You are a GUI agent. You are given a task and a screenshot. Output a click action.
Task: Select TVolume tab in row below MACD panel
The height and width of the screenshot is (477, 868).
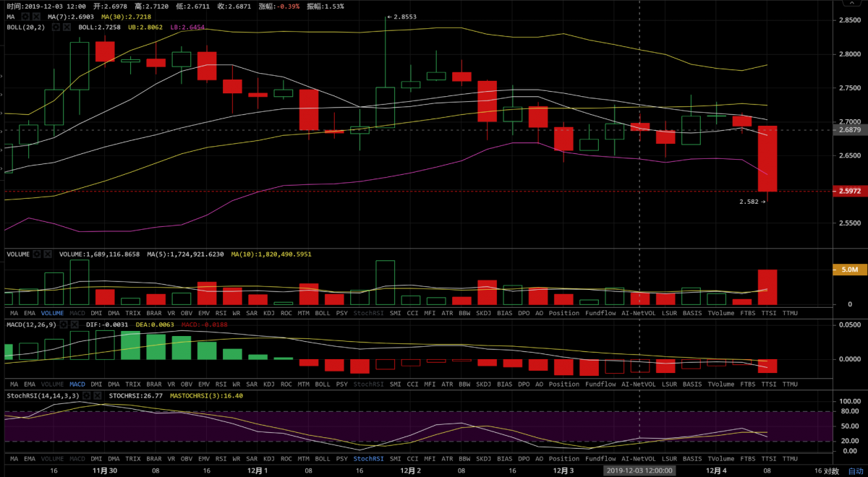coord(721,384)
